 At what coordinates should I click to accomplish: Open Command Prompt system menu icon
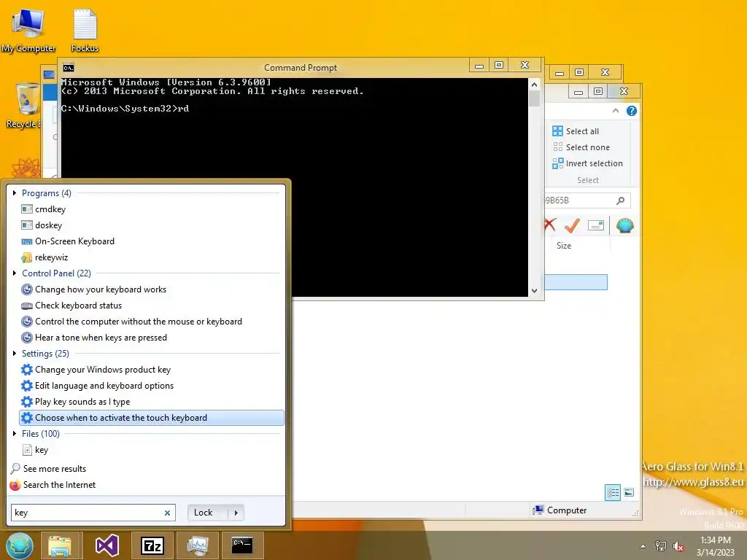69,68
